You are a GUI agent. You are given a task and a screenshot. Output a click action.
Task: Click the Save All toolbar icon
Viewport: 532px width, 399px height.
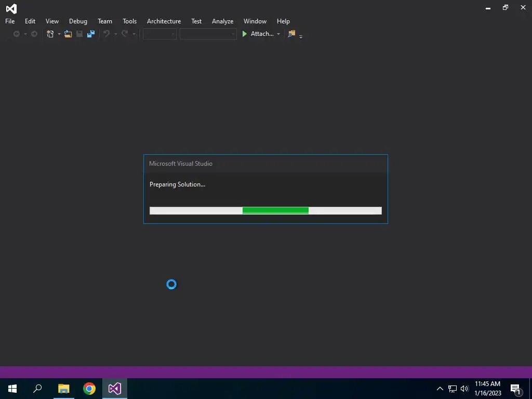point(91,34)
